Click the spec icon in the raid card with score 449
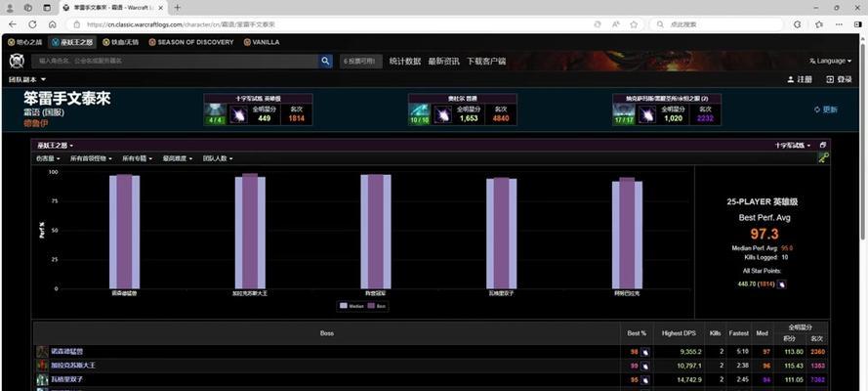 pyautogui.click(x=238, y=114)
